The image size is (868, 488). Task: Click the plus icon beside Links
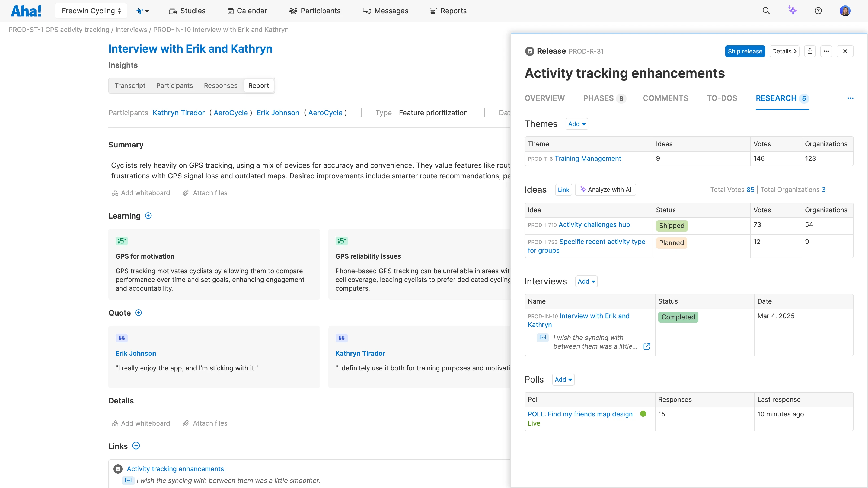[136, 445]
